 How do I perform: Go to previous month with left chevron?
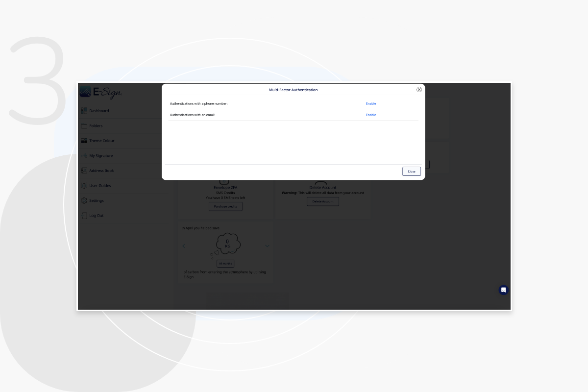tap(184, 246)
